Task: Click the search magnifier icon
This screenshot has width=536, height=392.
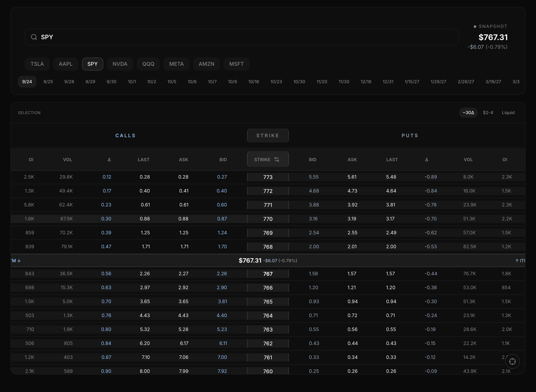Action: 34,37
